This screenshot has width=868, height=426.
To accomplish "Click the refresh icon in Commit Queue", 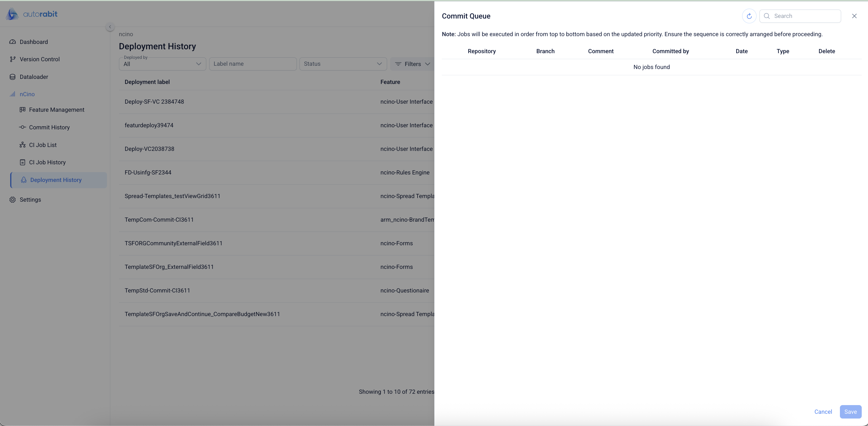I will click(749, 16).
